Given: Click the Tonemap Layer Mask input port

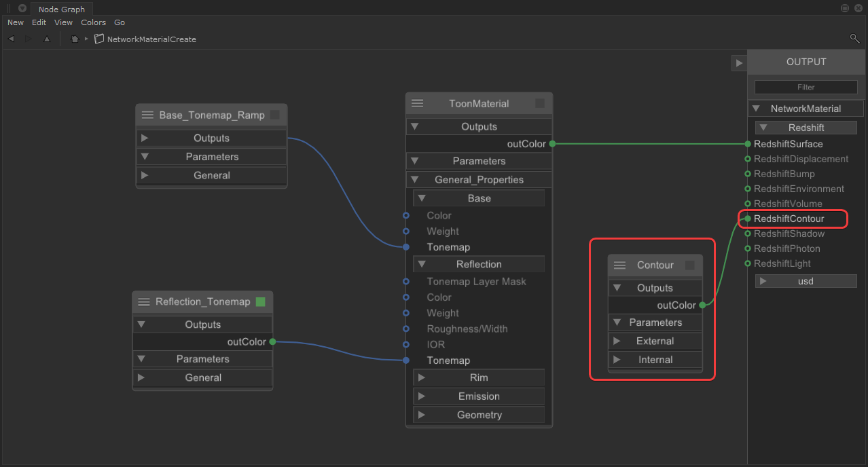Looking at the screenshot, I should (406, 282).
